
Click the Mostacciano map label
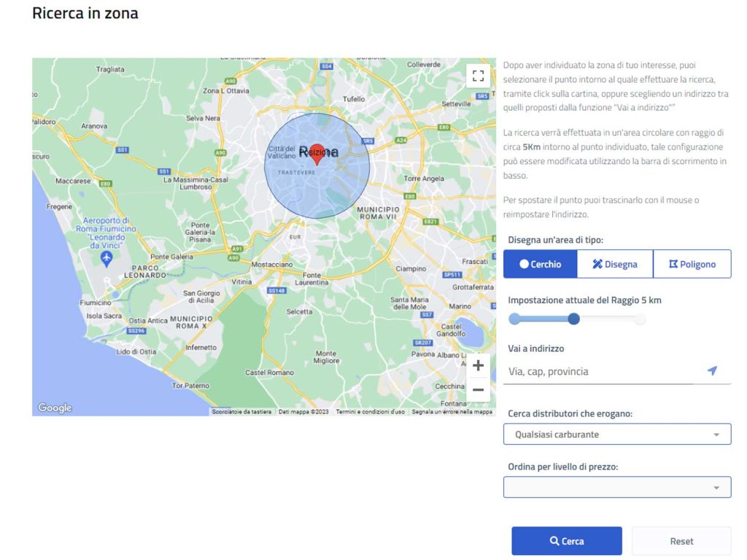pyautogui.click(x=272, y=264)
